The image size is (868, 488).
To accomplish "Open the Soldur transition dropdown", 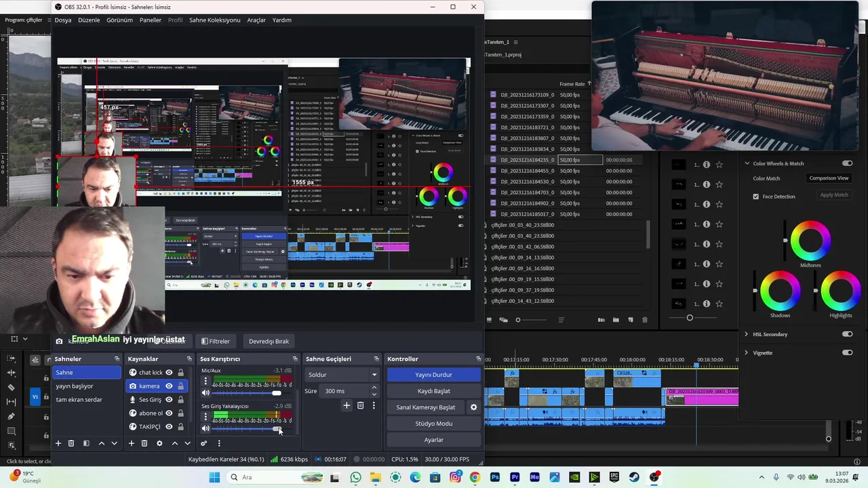I will [342, 374].
